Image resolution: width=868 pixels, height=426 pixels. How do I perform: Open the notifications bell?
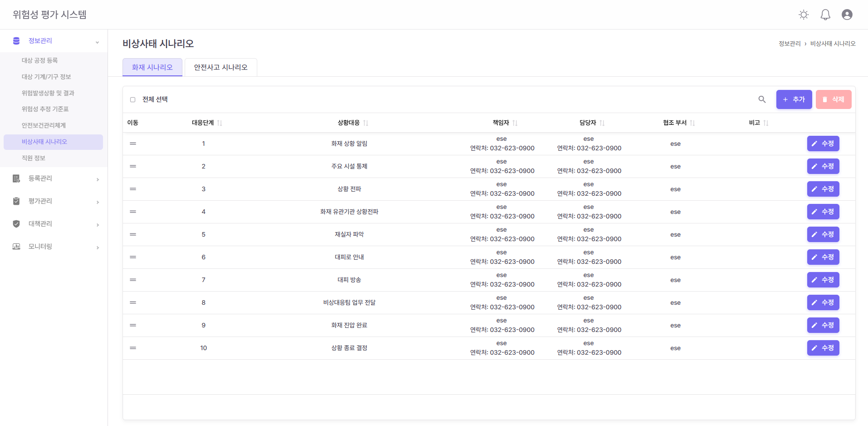[825, 15]
